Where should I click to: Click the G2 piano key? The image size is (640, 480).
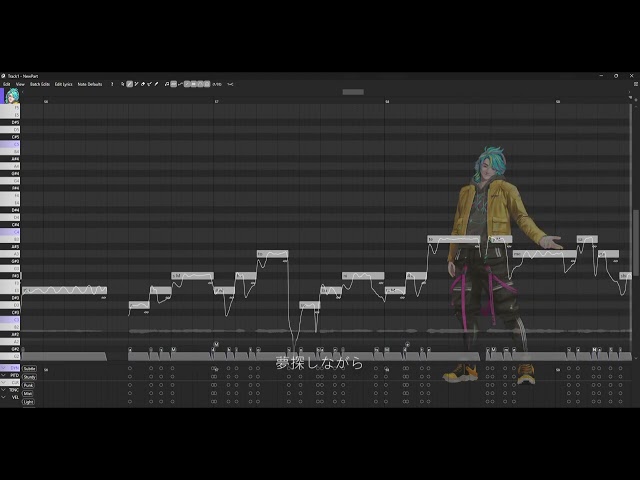pos(10,356)
